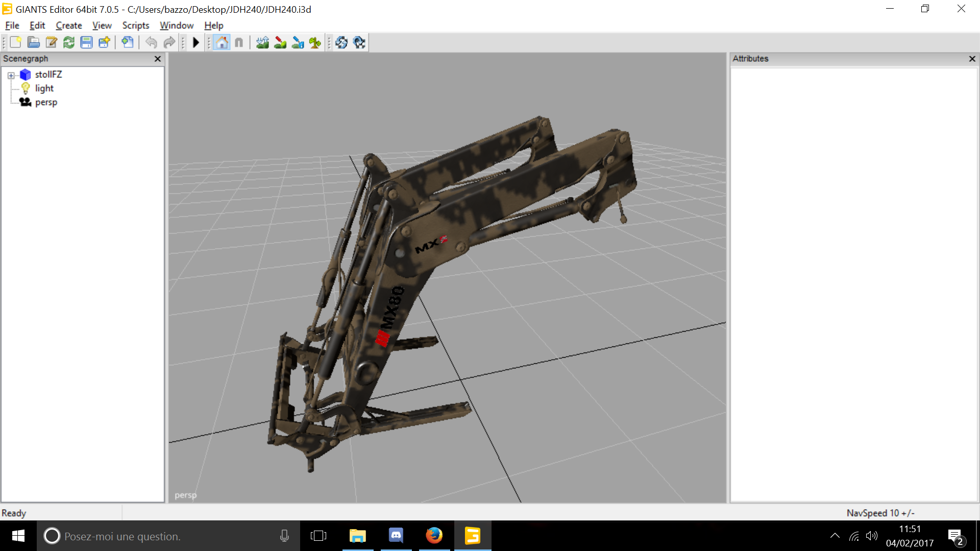Open Firefox from the taskbar
This screenshot has height=551, width=980.
[x=434, y=536]
